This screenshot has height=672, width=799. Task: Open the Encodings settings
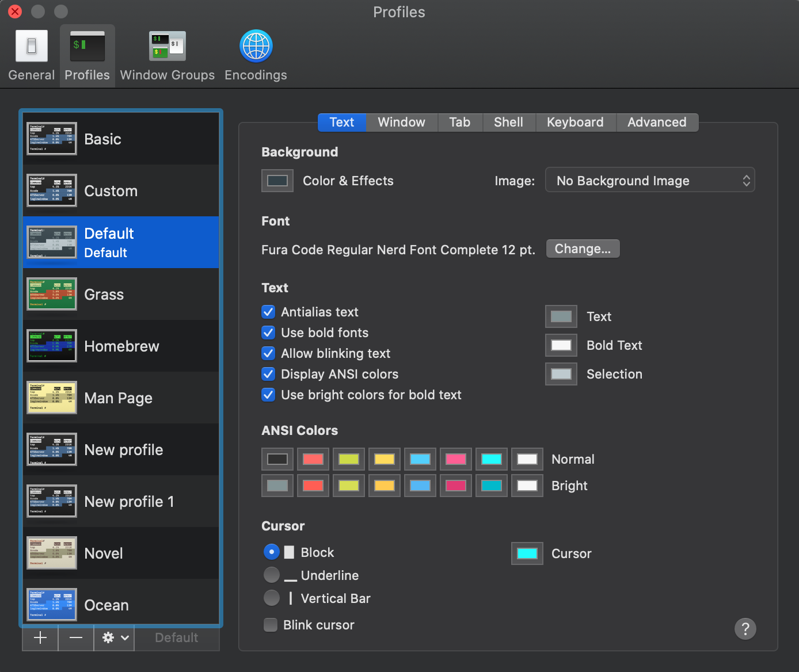(255, 55)
